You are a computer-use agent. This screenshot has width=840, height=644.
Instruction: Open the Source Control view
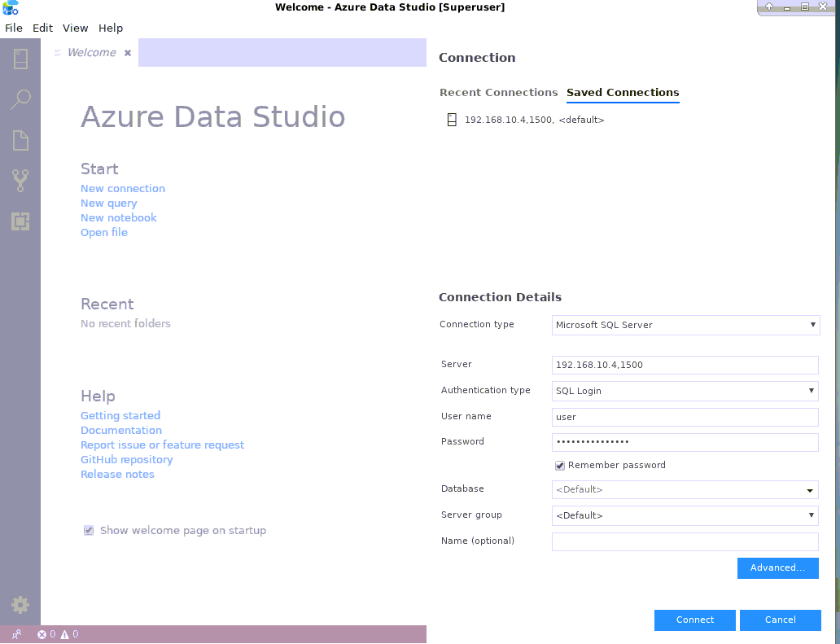[20, 180]
